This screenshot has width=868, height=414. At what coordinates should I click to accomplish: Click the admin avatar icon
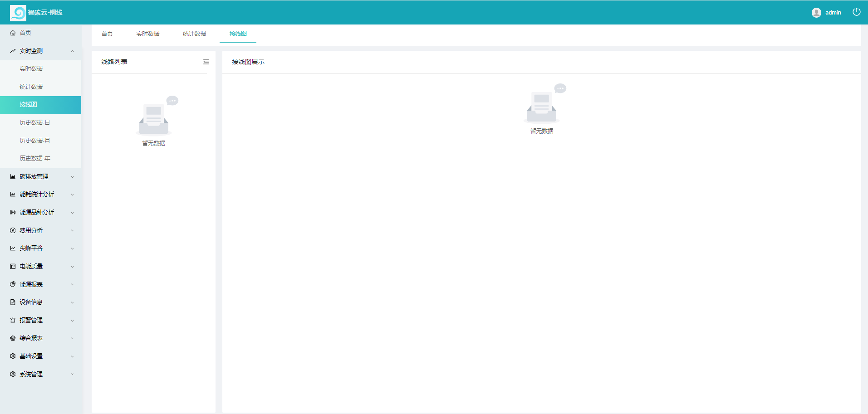coord(815,12)
